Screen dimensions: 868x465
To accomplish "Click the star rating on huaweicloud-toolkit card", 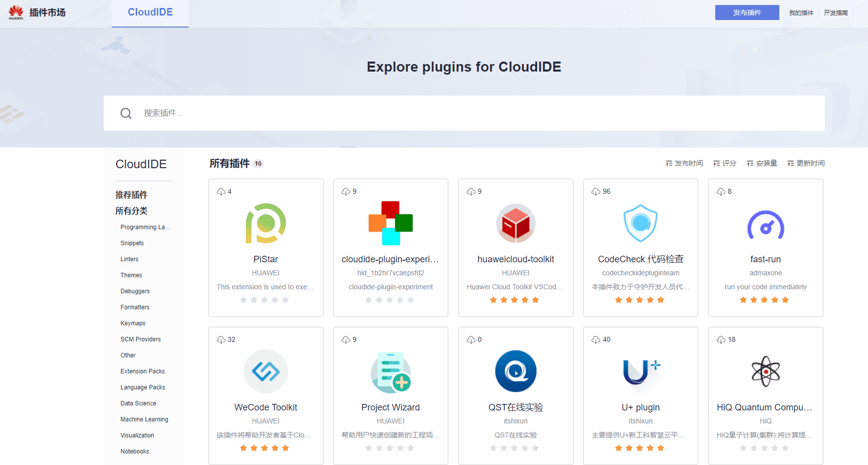I will coord(514,300).
